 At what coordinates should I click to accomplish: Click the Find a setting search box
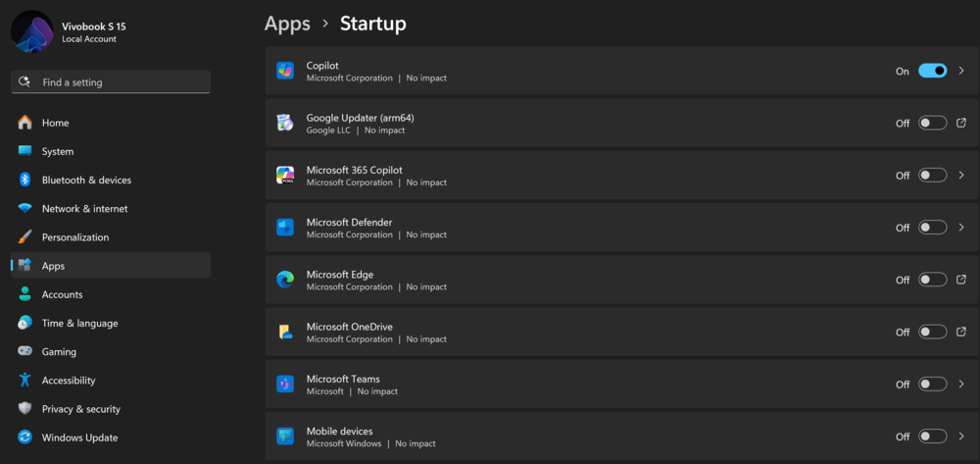pyautogui.click(x=111, y=82)
